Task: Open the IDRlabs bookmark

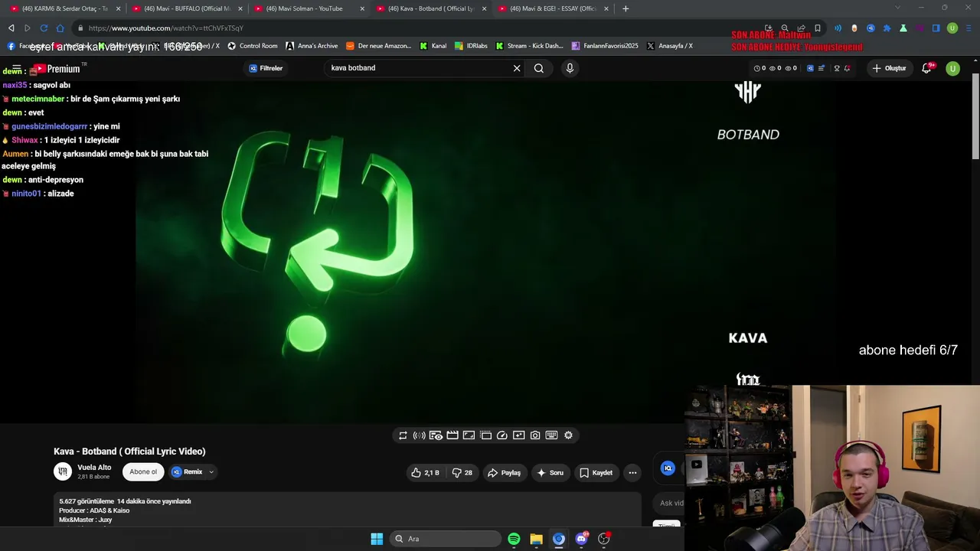Action: pyautogui.click(x=471, y=46)
